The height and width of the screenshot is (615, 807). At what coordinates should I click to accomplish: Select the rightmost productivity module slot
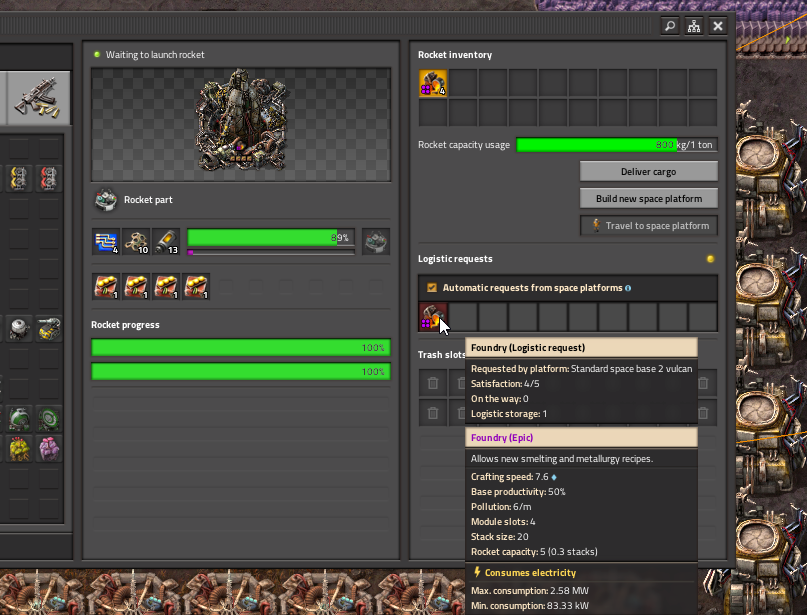click(x=196, y=287)
